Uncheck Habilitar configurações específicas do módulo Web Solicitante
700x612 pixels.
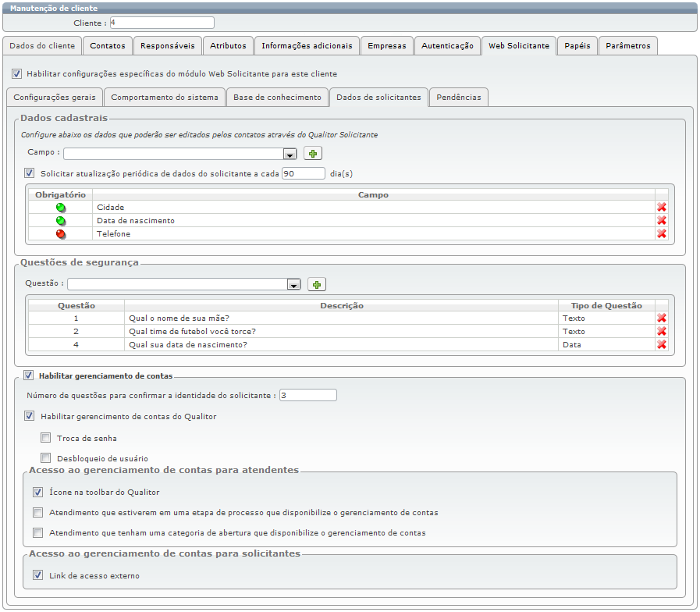17,73
